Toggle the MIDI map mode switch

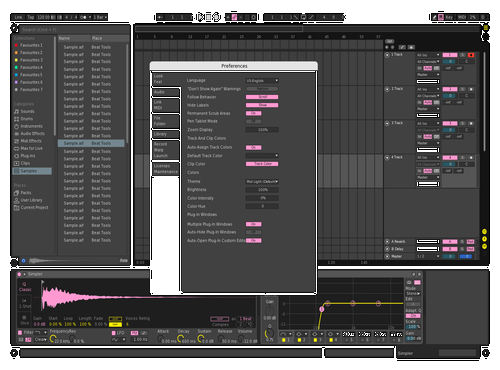point(462,17)
